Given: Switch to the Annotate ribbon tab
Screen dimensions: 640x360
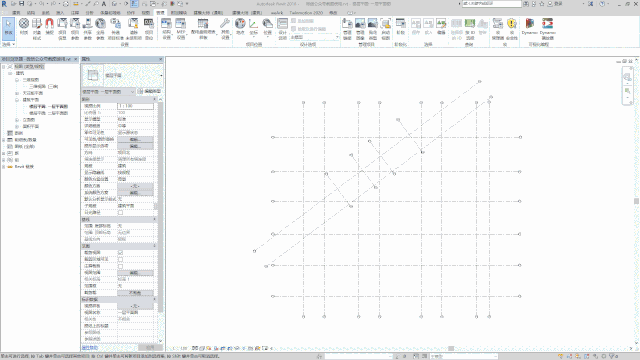Looking at the screenshot, I should [x=75, y=13].
